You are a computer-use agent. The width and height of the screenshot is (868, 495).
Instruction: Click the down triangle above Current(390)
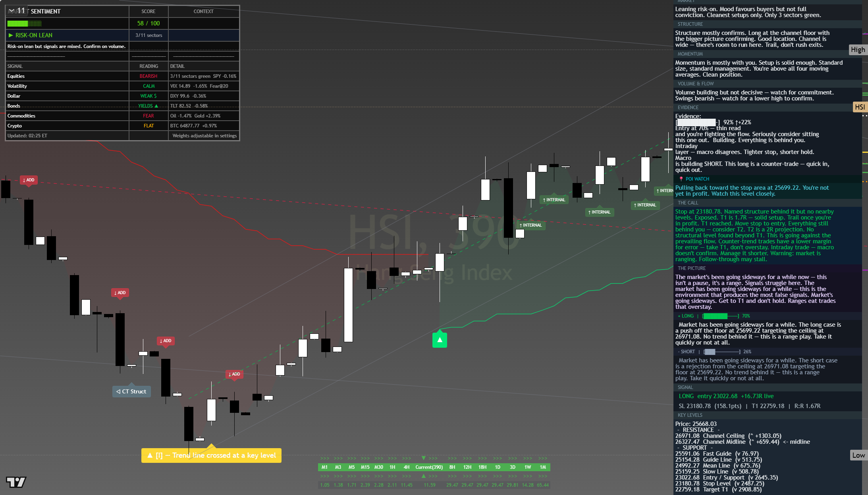(x=424, y=458)
